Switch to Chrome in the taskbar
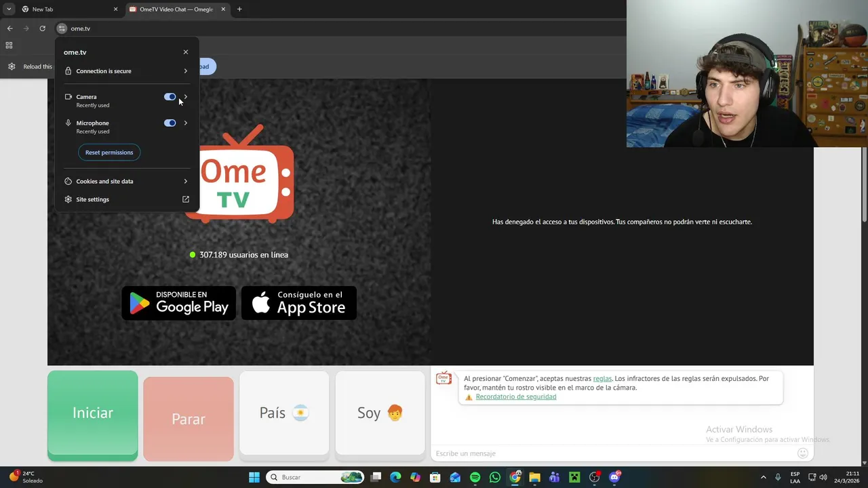This screenshot has height=488, width=868. pyautogui.click(x=515, y=477)
